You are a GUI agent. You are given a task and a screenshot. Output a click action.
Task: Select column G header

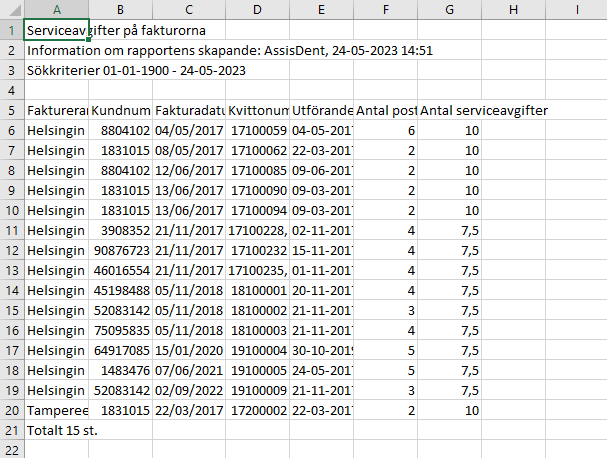point(449,9)
